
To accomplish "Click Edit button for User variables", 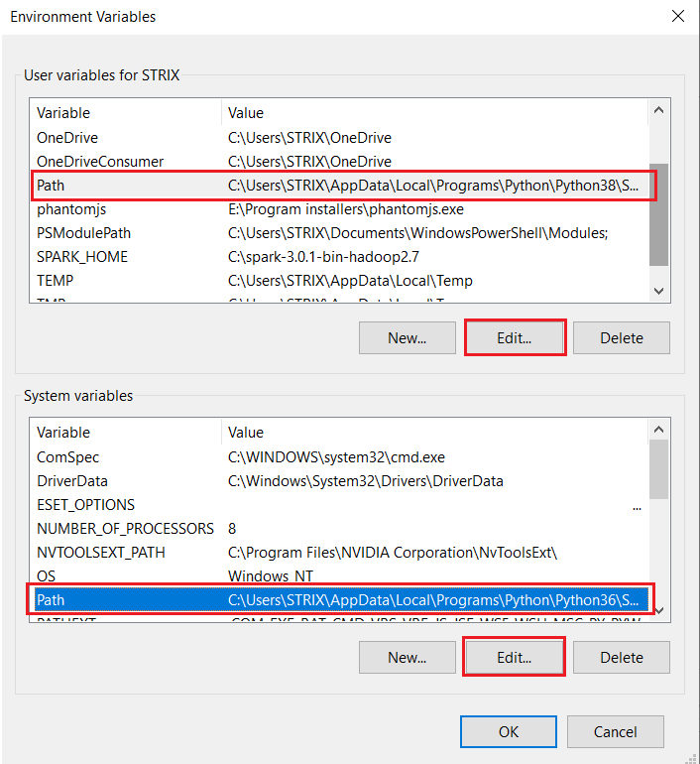I will tap(515, 337).
